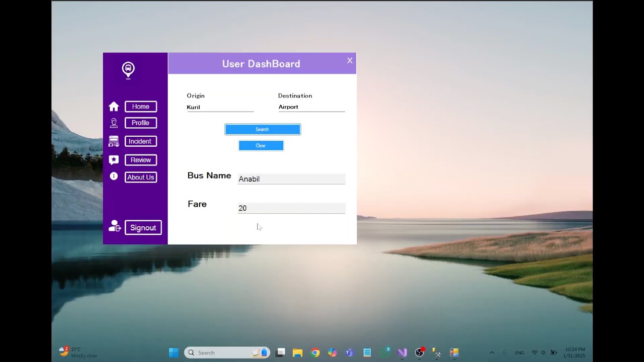Open Task View from the taskbar
644x362 pixels.
[281, 352]
